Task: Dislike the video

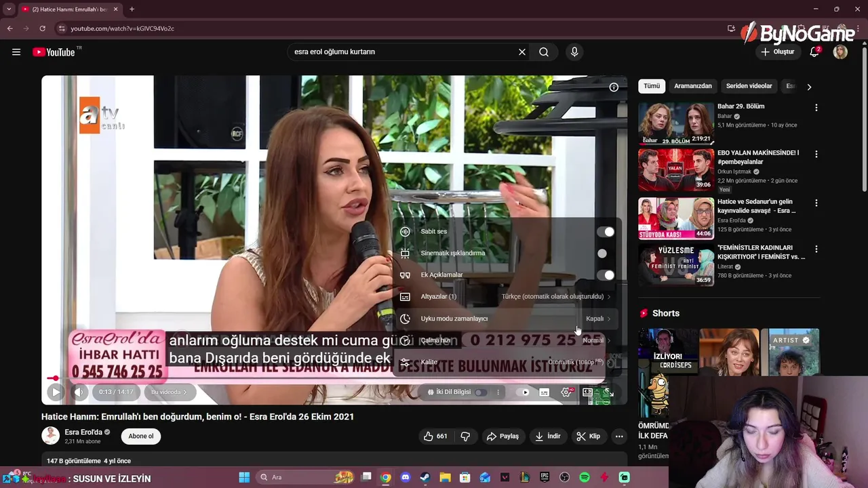Action: point(465,436)
